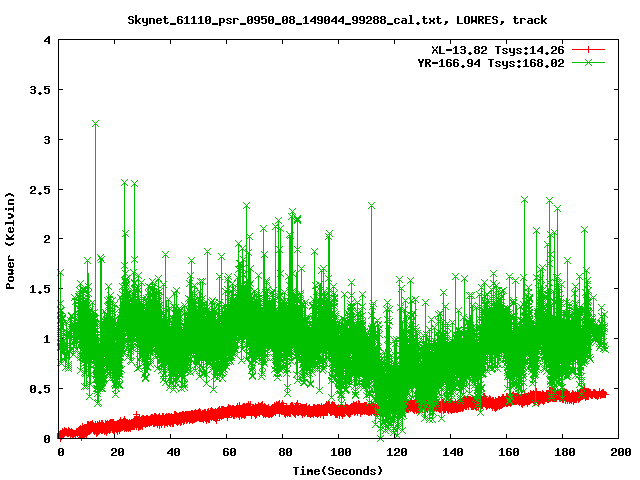Click the green peak near 2.4 at 110 seconds
The height and width of the screenshot is (480, 640).
(x=371, y=206)
